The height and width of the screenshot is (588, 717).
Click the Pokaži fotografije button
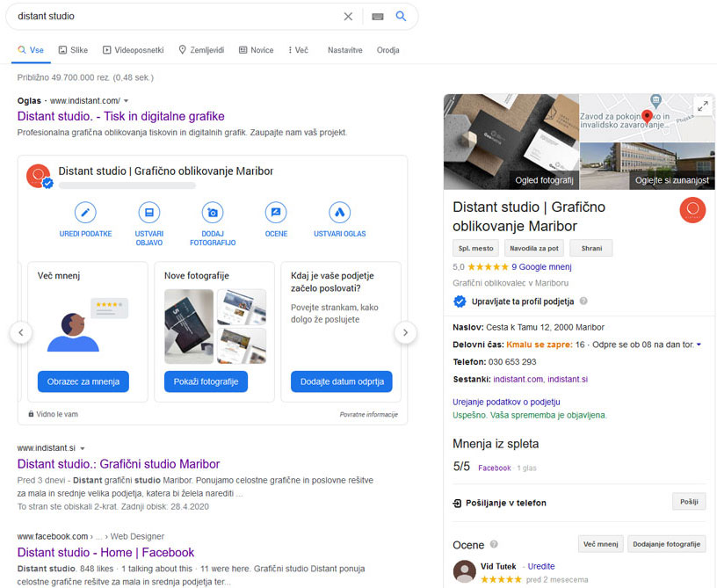pyautogui.click(x=206, y=381)
